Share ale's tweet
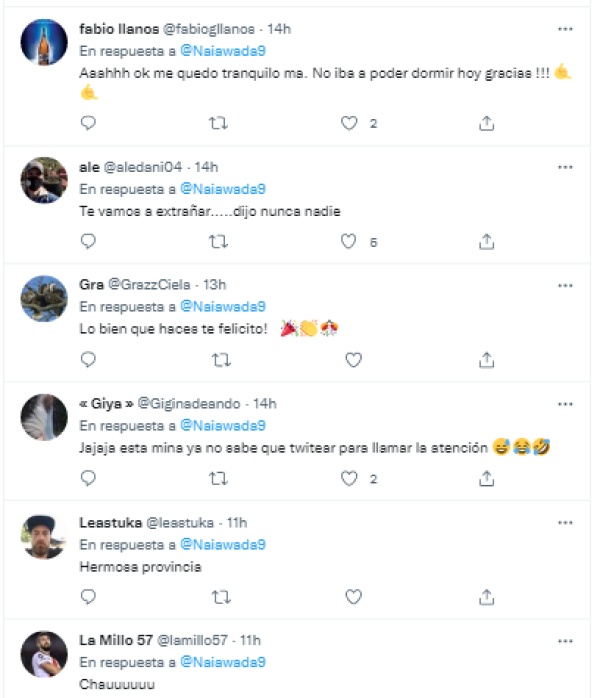600x698 pixels. click(486, 241)
